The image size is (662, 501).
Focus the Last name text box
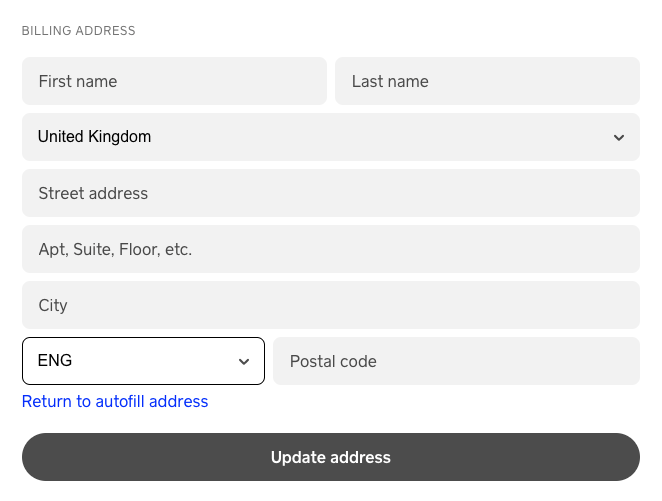click(487, 81)
